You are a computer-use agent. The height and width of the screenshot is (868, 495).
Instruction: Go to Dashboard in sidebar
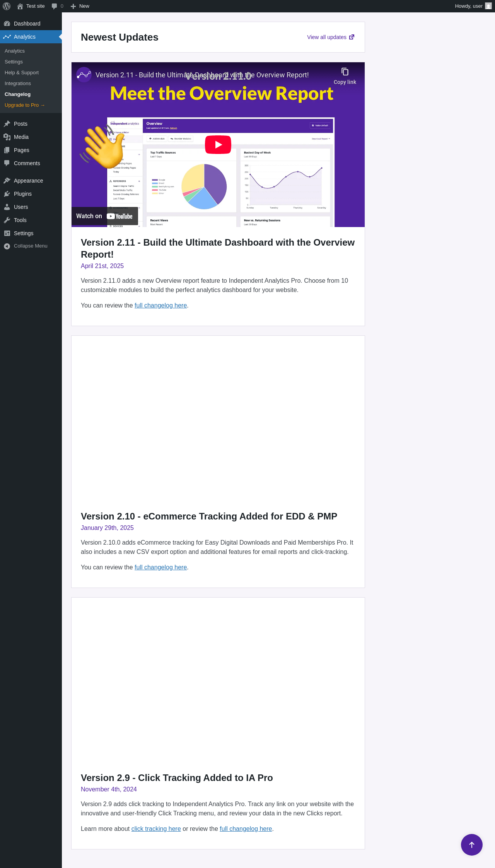click(x=31, y=24)
